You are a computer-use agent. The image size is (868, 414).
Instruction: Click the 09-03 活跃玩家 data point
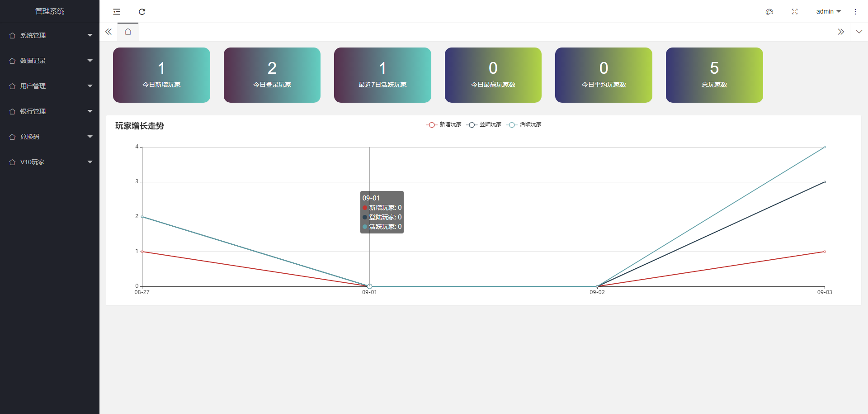point(825,147)
